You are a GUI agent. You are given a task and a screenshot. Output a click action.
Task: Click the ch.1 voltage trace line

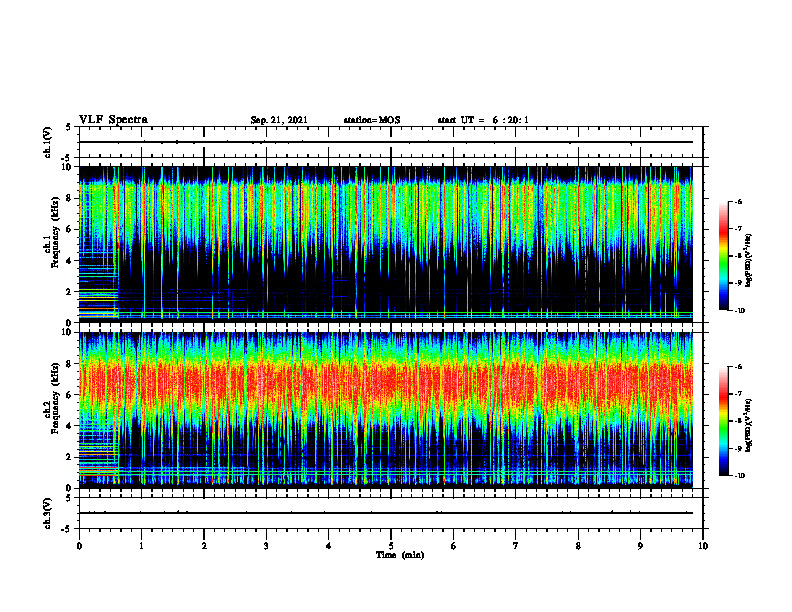pos(386,142)
